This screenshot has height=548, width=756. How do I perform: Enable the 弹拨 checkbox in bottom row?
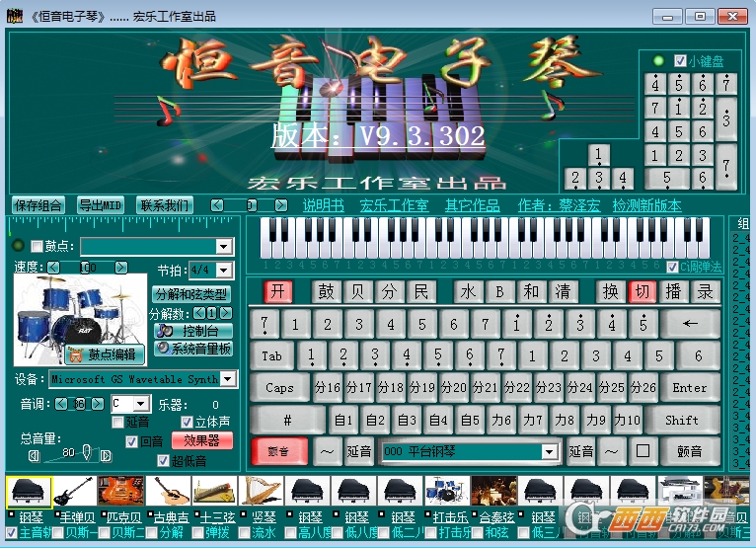(197, 532)
